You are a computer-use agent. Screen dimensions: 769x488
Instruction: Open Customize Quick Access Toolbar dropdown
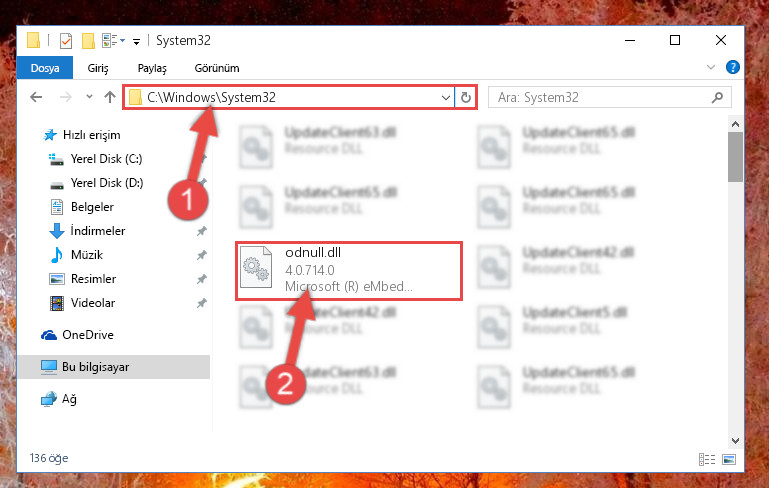point(136,42)
